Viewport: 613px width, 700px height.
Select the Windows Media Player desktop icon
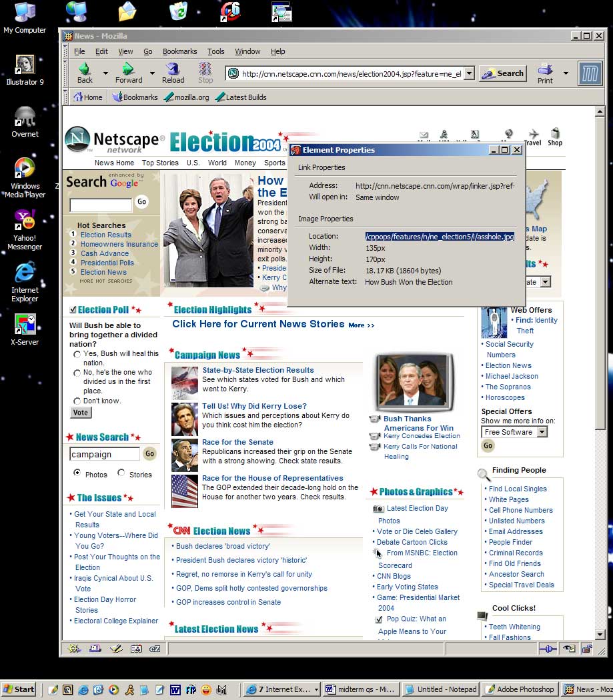point(25,178)
